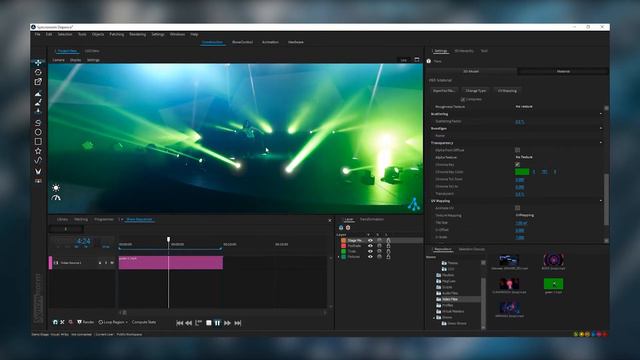Select the square shape tool
The image size is (640, 360).
tap(38, 142)
